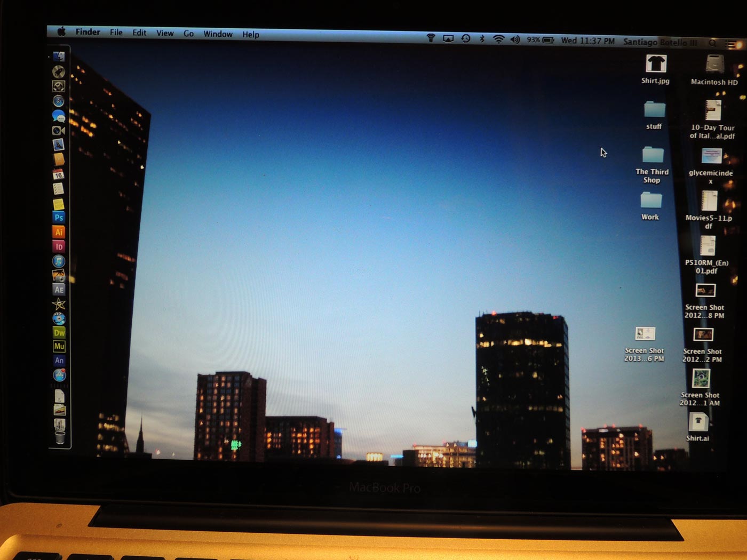747x560 pixels.
Task: Open Spotlight search magnifier
Action: [713, 43]
